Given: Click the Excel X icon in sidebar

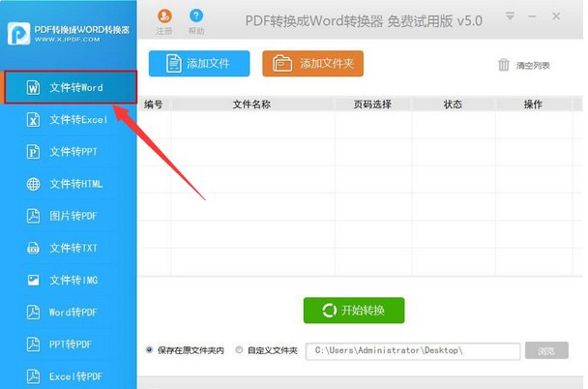Looking at the screenshot, I should [x=34, y=120].
